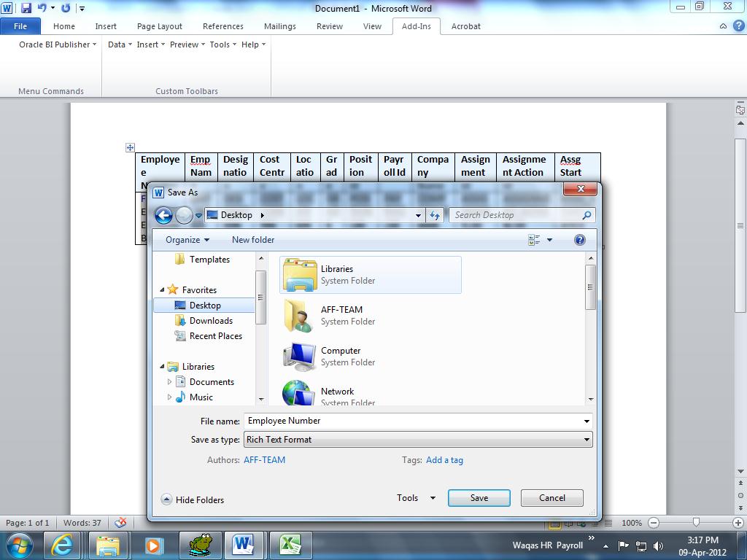The height and width of the screenshot is (560, 747).
Task: Save document using Quick Access Save icon
Action: (x=28, y=7)
